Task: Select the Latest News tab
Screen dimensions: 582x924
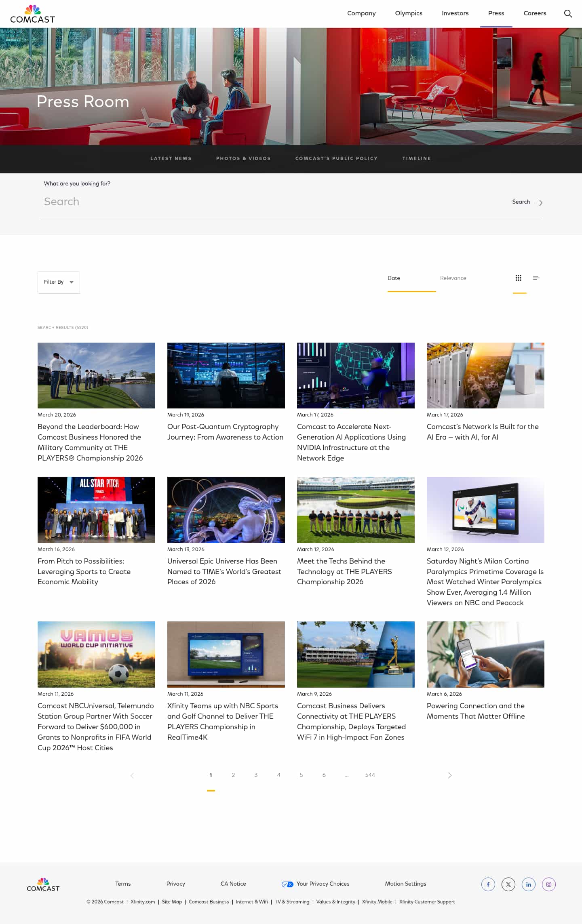Action: tap(171, 158)
